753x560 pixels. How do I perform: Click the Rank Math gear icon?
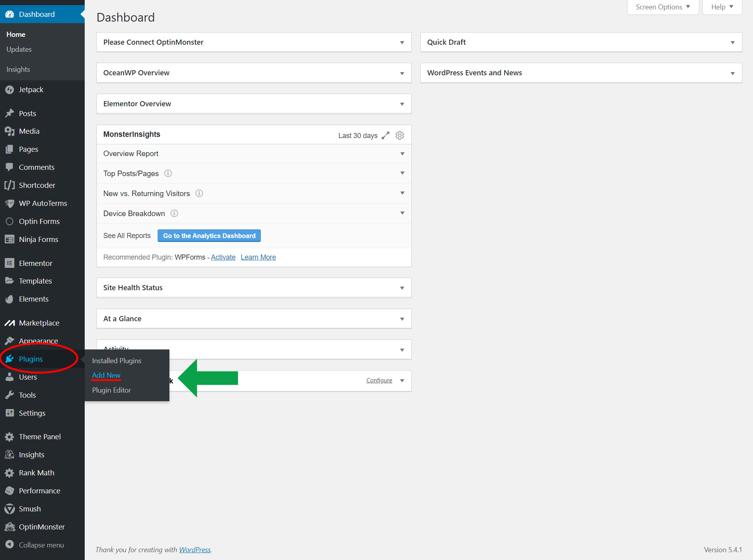pyautogui.click(x=9, y=473)
